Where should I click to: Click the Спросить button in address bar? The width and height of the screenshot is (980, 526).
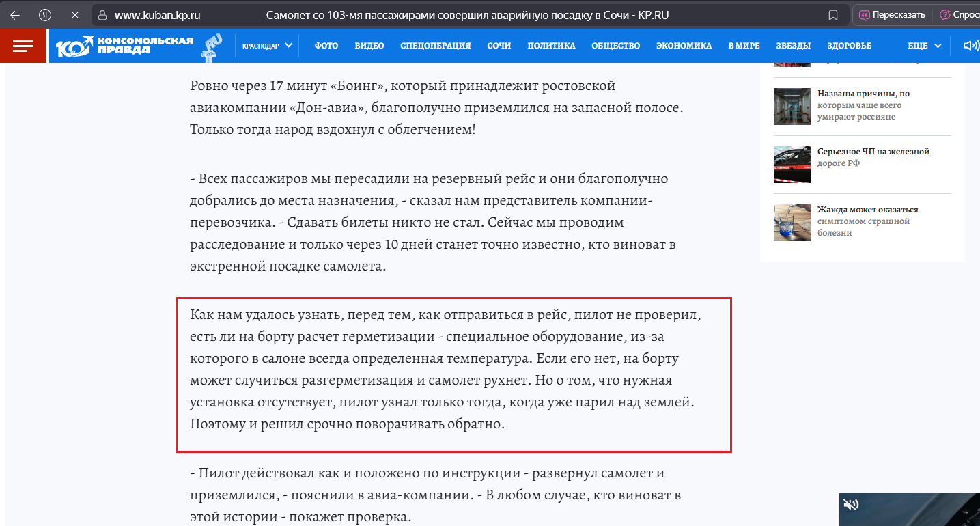958,15
